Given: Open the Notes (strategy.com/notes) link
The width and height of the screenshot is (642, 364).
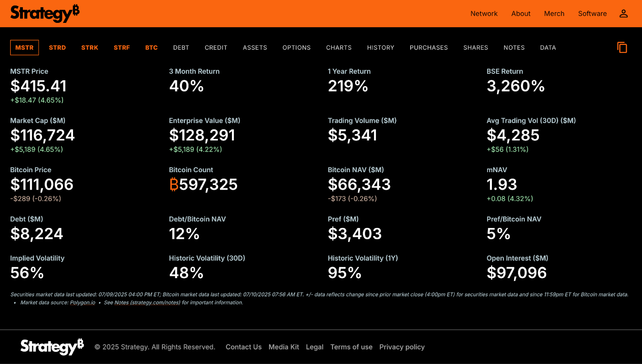Looking at the screenshot, I should click(147, 303).
